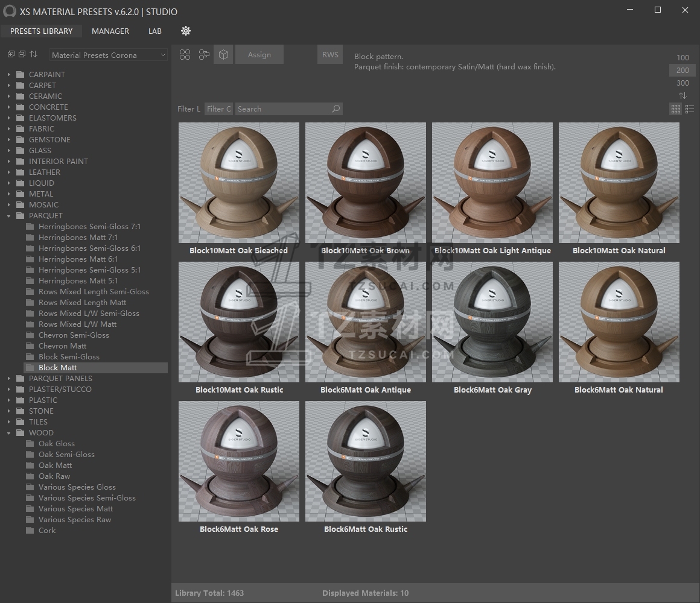The height and width of the screenshot is (603, 700).
Task: Click the four-circles icon left of Assign
Action: pyautogui.click(x=185, y=55)
